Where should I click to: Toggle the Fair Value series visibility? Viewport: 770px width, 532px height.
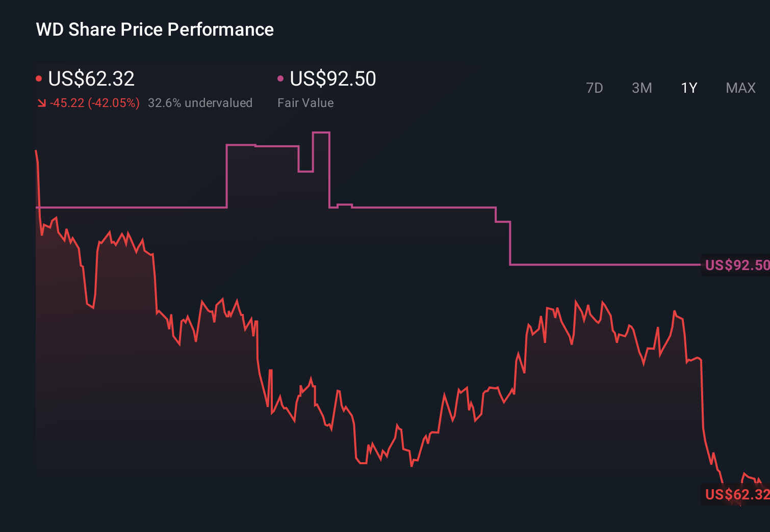pyautogui.click(x=280, y=78)
